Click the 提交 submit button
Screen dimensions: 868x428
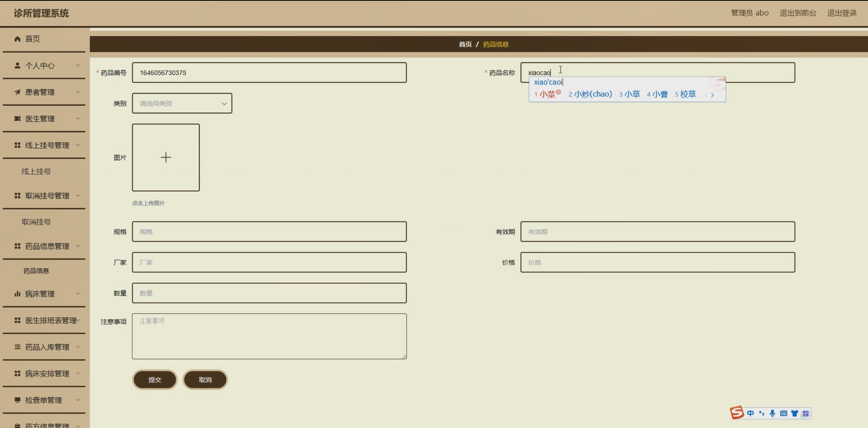(x=154, y=380)
